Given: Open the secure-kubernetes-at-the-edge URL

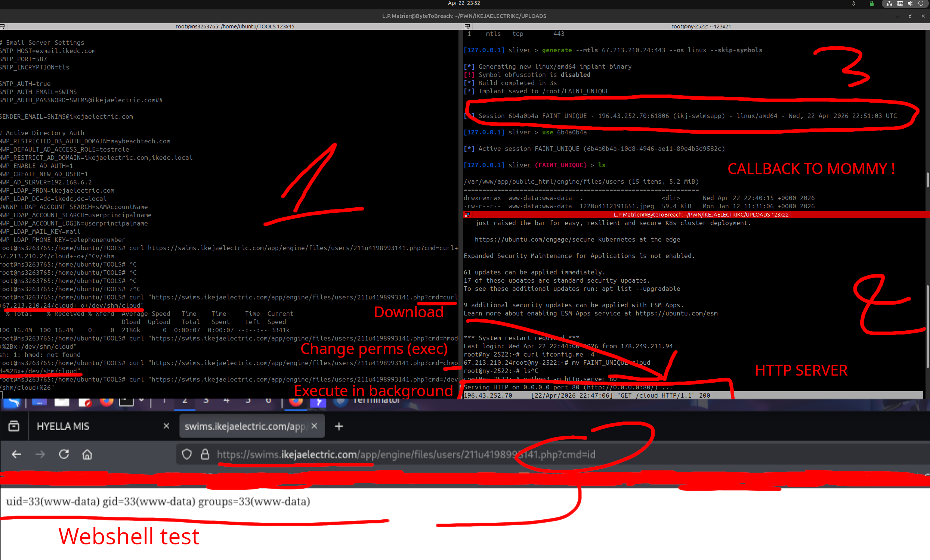Looking at the screenshot, I should click(x=577, y=239).
